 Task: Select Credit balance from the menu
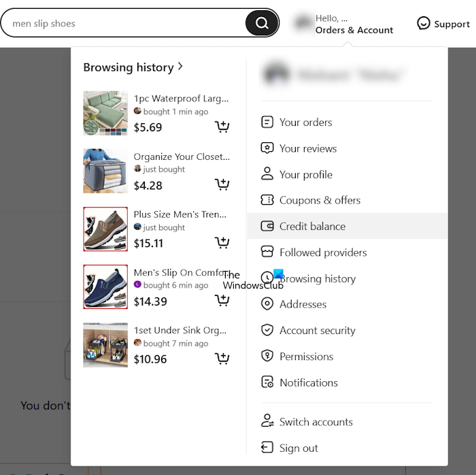pos(312,226)
